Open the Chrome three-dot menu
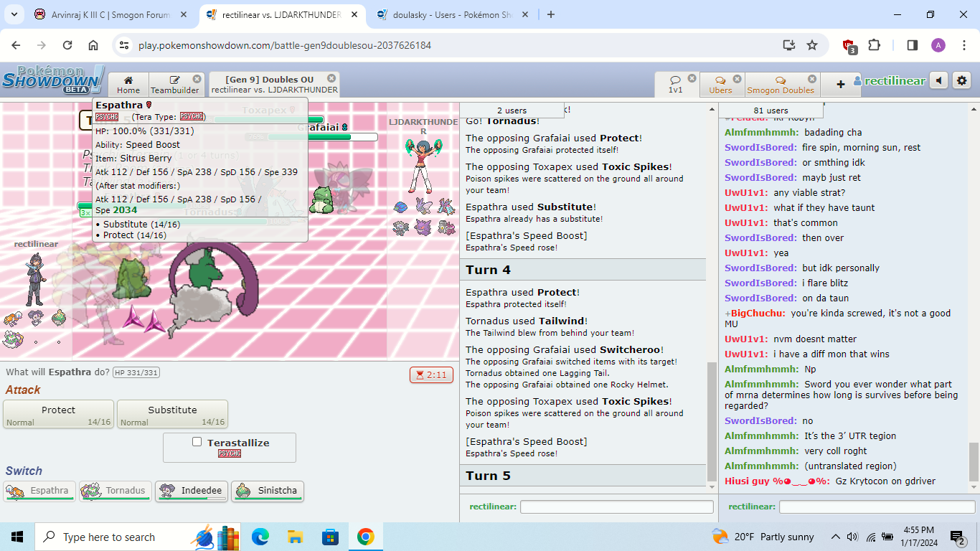 click(x=963, y=45)
